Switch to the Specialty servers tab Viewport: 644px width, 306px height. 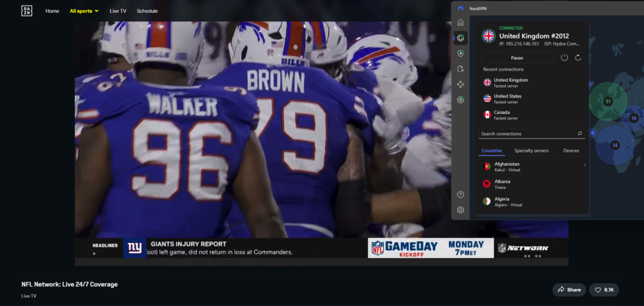[531, 150]
